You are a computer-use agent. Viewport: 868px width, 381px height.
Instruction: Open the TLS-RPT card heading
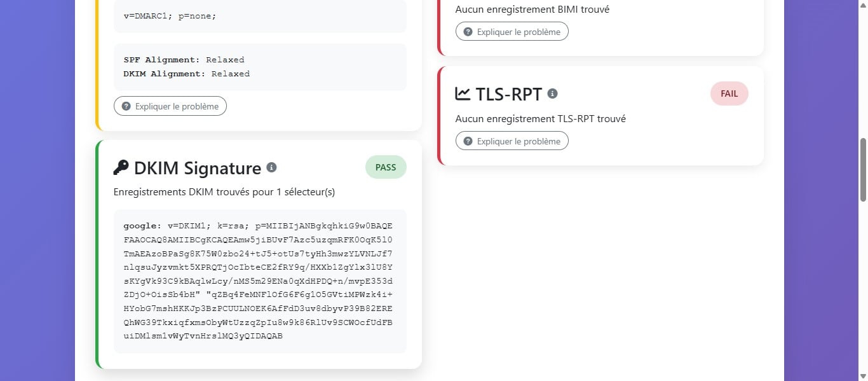[x=508, y=93]
